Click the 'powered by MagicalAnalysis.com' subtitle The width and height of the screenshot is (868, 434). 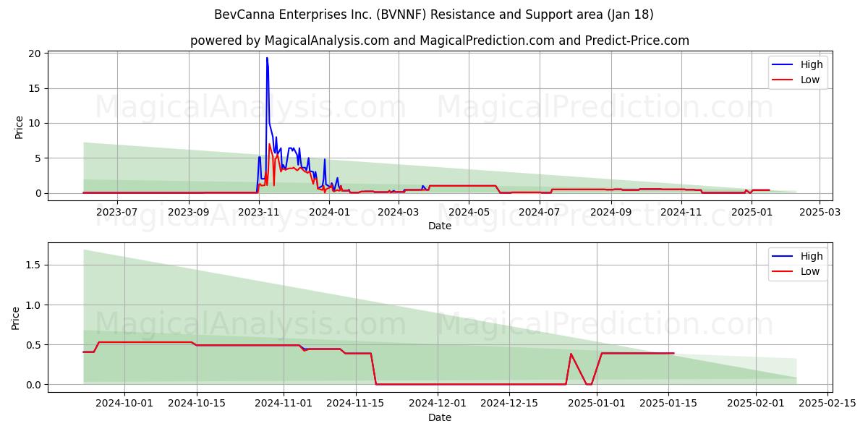click(x=440, y=41)
